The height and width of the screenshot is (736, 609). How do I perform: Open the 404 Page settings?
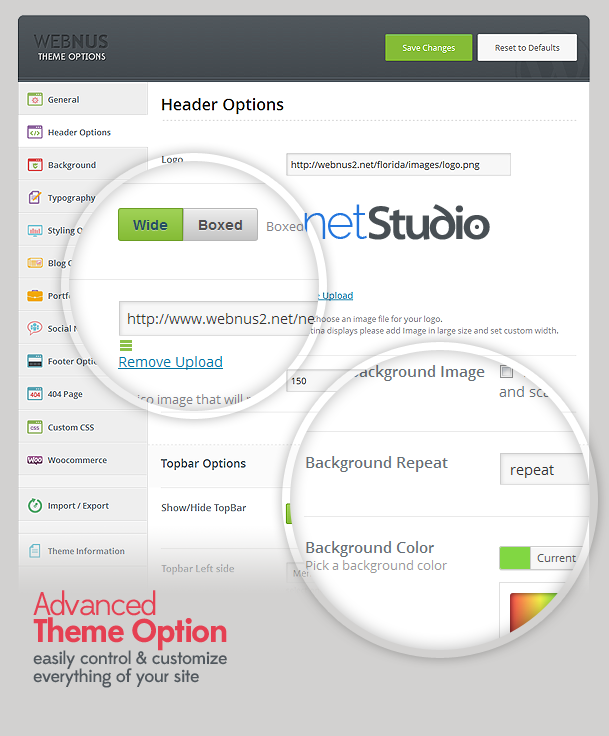[83, 394]
